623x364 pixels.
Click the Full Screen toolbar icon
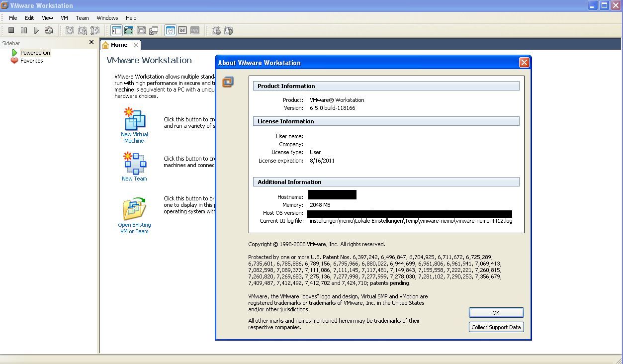coord(141,30)
